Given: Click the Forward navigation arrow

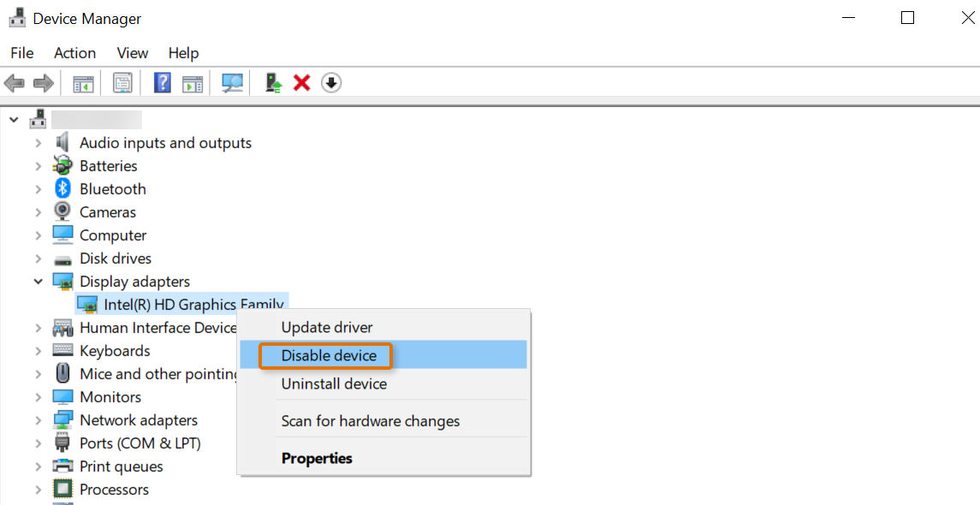Looking at the screenshot, I should pyautogui.click(x=41, y=82).
